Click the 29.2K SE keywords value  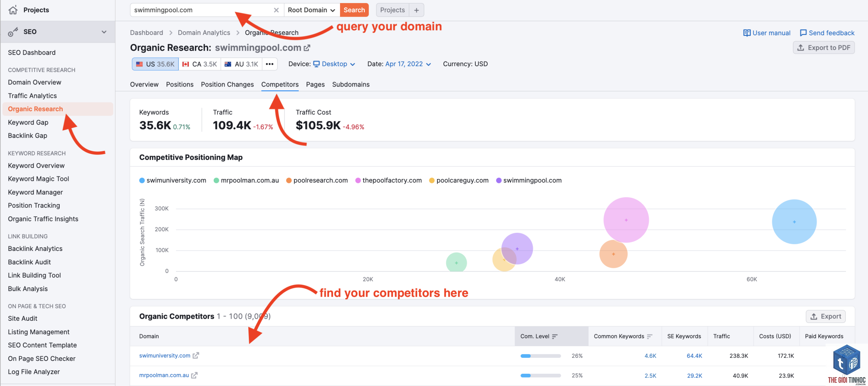coord(694,375)
